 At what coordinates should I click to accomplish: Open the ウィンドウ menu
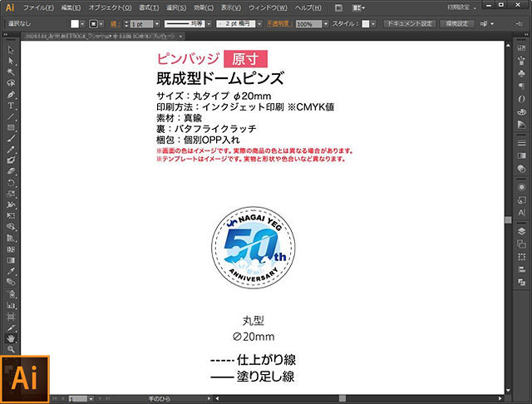[x=268, y=7]
